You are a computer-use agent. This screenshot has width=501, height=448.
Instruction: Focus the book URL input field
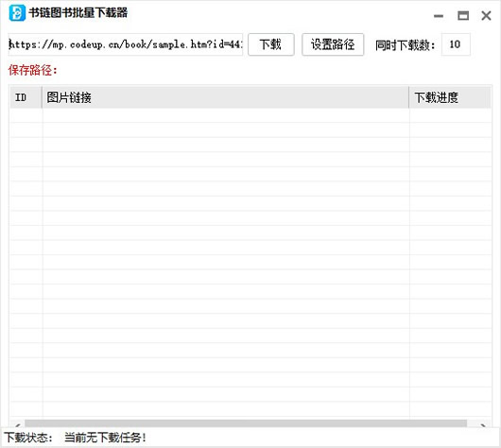(x=126, y=44)
